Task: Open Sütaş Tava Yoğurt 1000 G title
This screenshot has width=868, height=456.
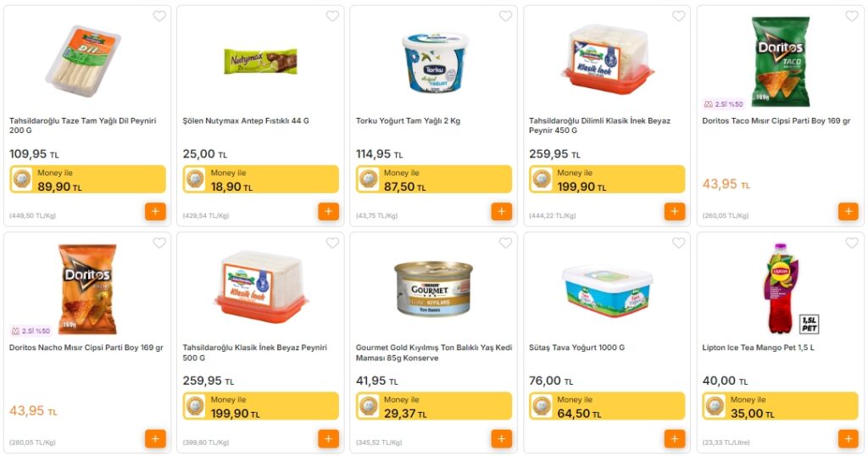Action: pos(576,348)
